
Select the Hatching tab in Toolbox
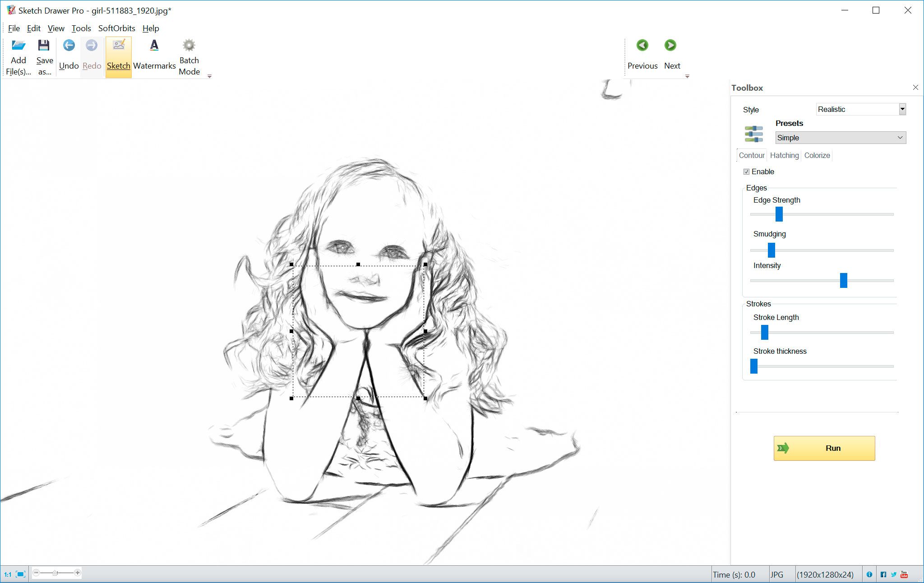pos(784,155)
